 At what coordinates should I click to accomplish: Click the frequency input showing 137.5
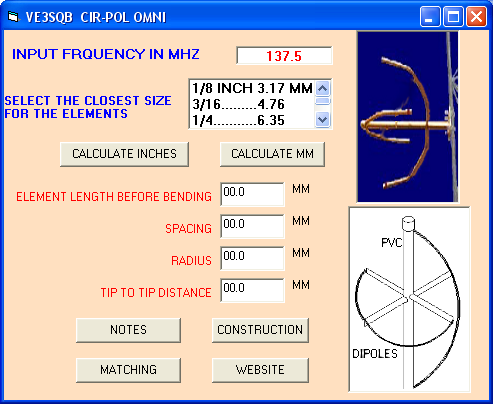point(284,56)
